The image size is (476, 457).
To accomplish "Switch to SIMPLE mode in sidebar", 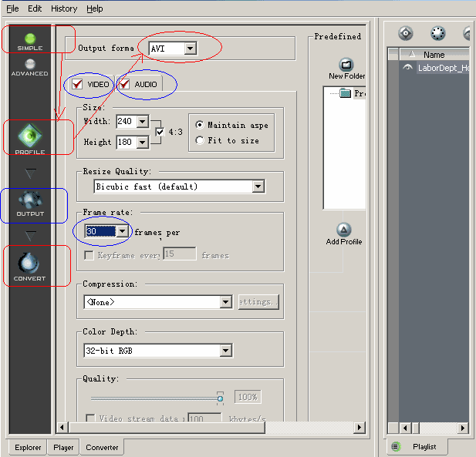I will click(x=30, y=39).
